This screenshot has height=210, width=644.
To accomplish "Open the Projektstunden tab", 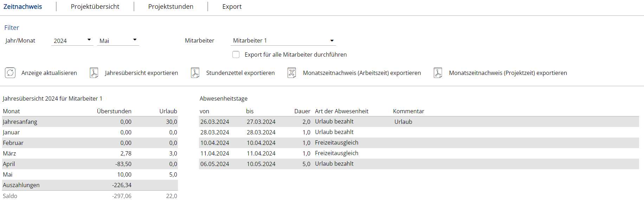I will 171,7.
